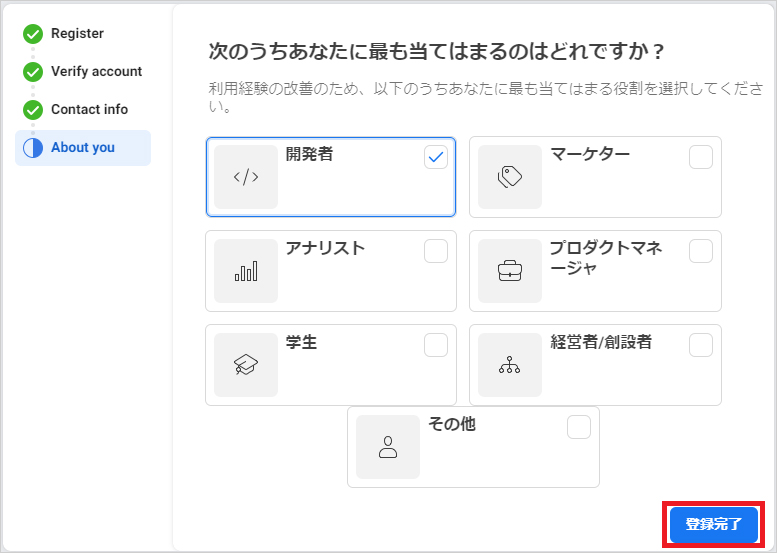Uncheck the 開発者 checkbox
The height and width of the screenshot is (553, 777).
coord(436,157)
